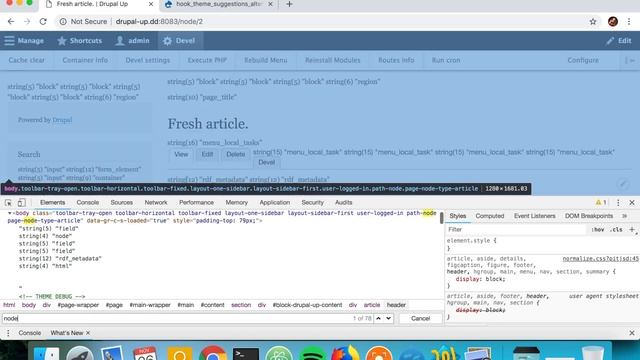
Task: Click Configure in the Devel tray
Action: [x=583, y=60]
